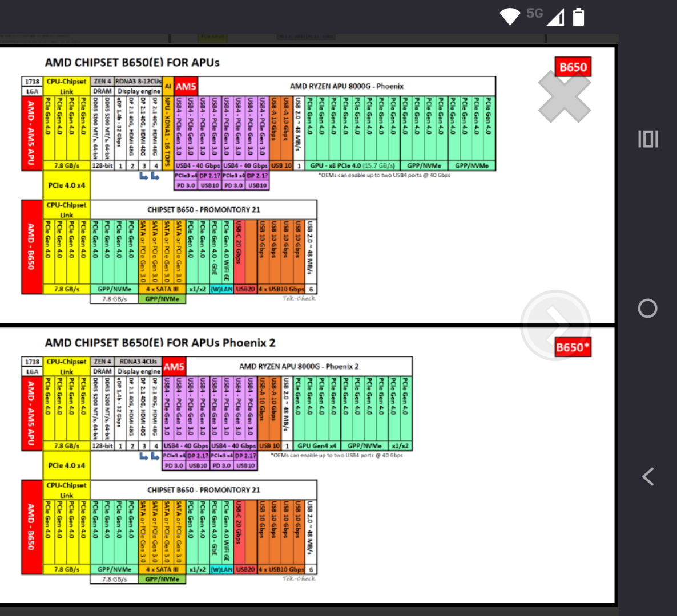The image size is (677, 616).
Task: Tap the Wi-Fi status icon
Action: pos(510,17)
